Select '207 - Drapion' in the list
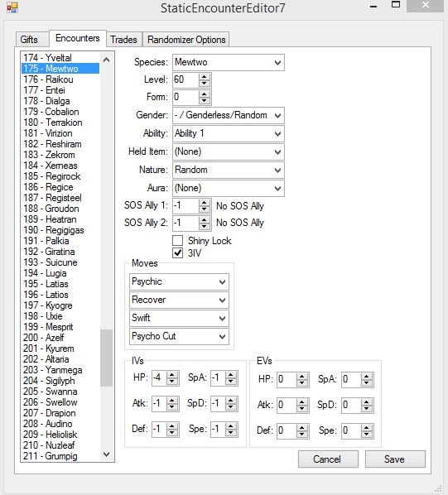The height and width of the screenshot is (495, 448). (60, 413)
